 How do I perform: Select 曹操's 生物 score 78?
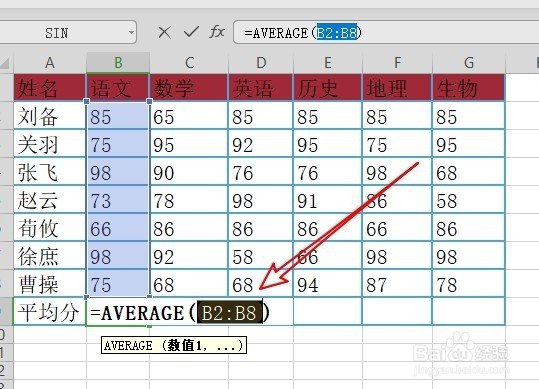pyautogui.click(x=469, y=284)
